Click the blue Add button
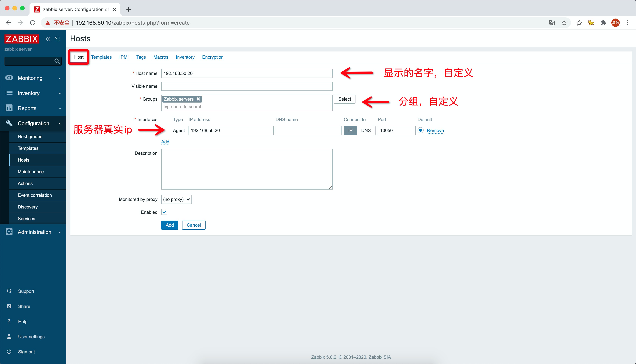Image resolution: width=636 pixels, height=364 pixels. 170,225
